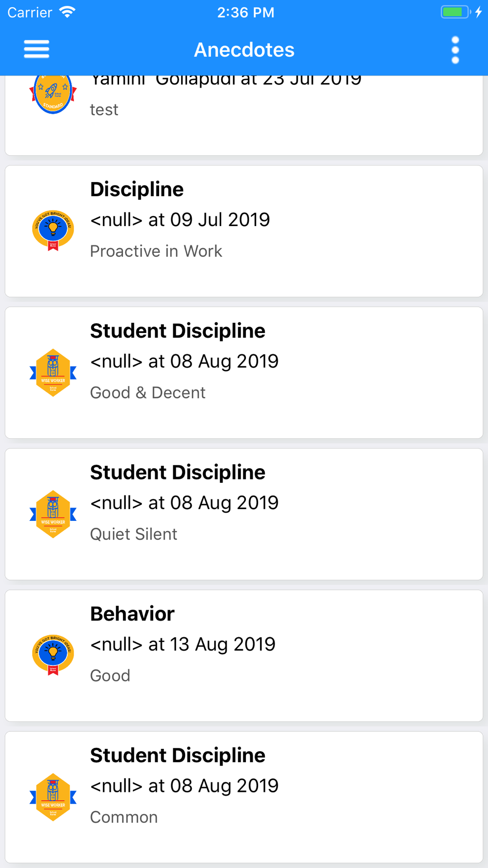
Task: Open anecdote with remark Proactive in Work
Action: pos(156,251)
